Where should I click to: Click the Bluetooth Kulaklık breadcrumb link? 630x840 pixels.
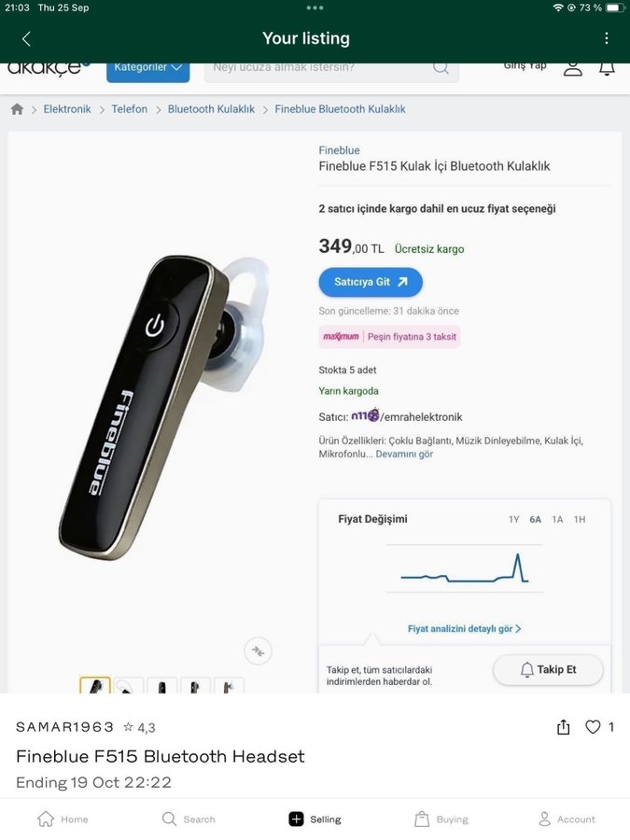pos(211,109)
